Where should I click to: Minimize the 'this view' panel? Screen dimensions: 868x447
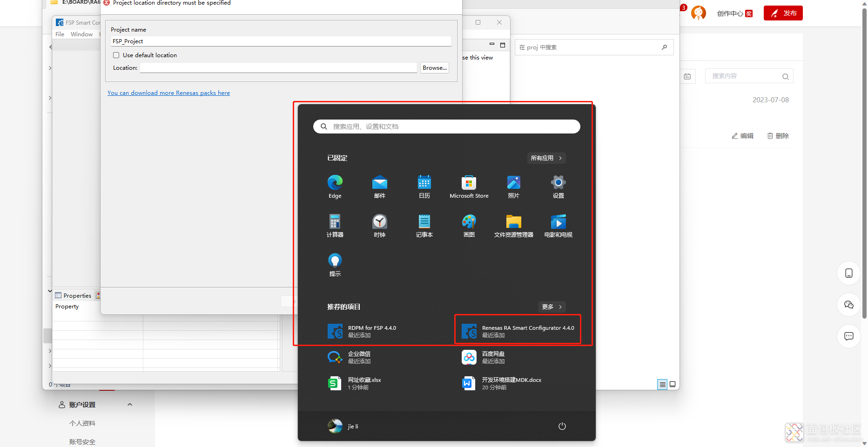click(x=492, y=45)
